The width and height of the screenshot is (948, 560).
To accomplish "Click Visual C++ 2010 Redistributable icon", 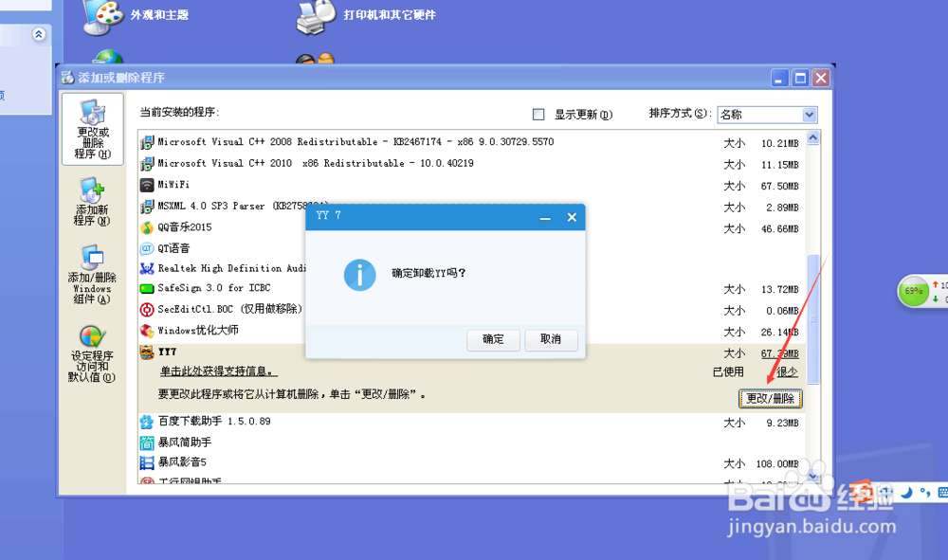I will click(x=147, y=164).
